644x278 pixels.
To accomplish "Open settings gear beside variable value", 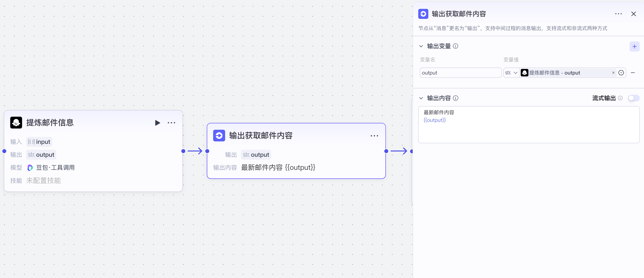I will tap(621, 73).
